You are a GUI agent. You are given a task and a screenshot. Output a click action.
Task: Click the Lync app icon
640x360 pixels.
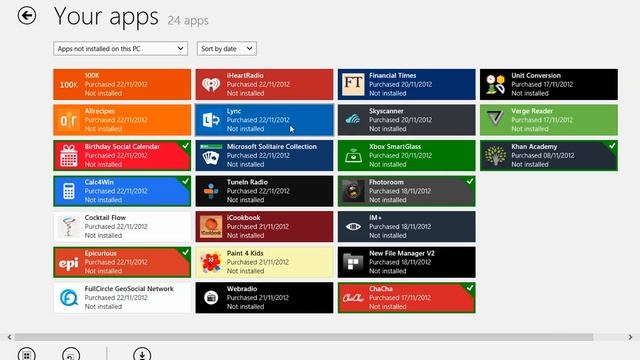pyautogui.click(x=211, y=120)
